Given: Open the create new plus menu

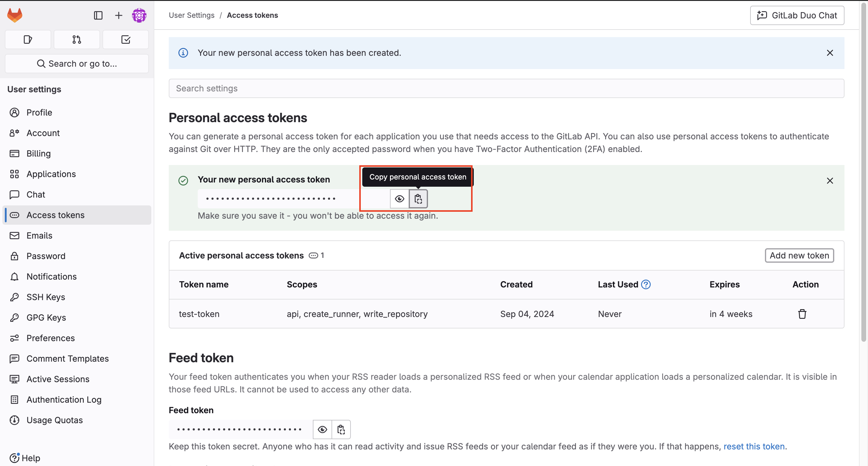Looking at the screenshot, I should [x=119, y=15].
